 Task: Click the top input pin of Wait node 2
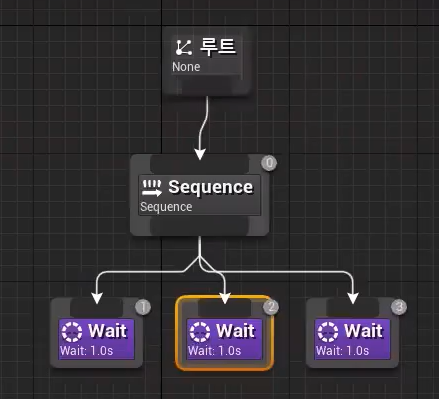coord(224,307)
